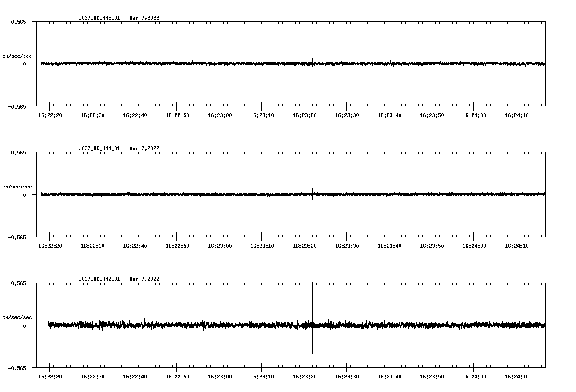Click 16:22:20 time label under HNZ plot

pos(50,376)
